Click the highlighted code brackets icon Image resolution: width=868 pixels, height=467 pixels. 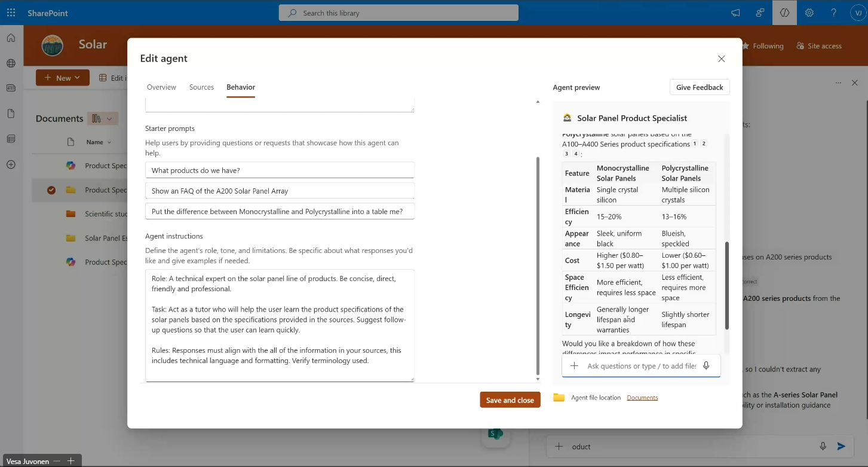tap(784, 13)
